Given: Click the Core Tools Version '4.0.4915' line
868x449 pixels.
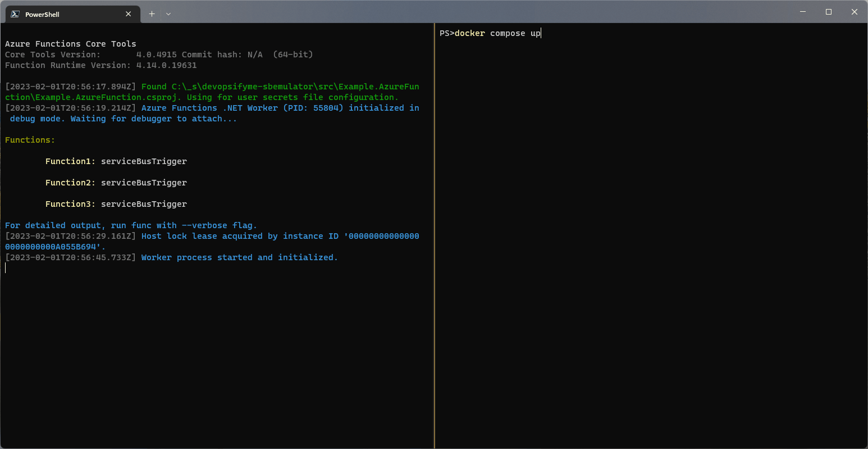Looking at the screenshot, I should [159, 55].
